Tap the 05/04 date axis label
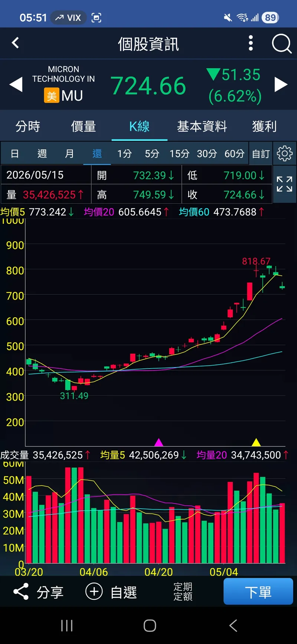This screenshot has height=644, width=297. click(x=224, y=572)
